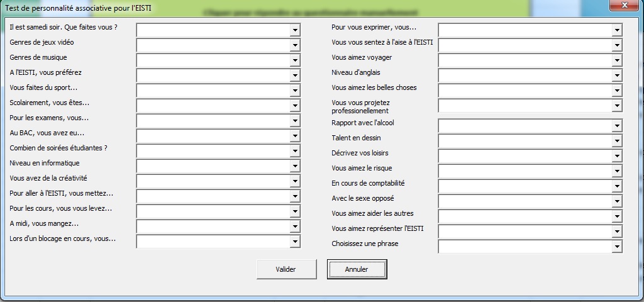Open the 'Genres de musique' dropdown list
The width and height of the screenshot is (644, 302).
pos(294,60)
